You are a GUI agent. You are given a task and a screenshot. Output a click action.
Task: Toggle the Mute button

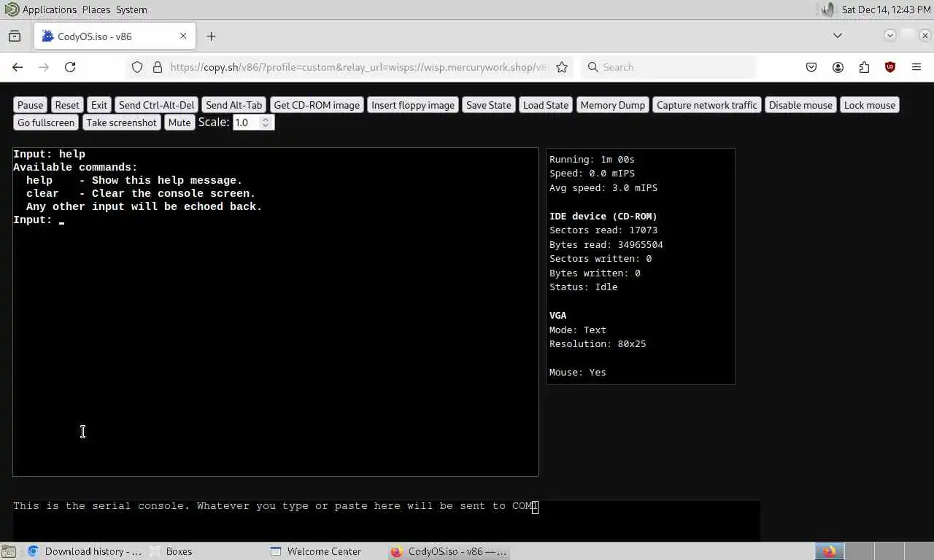click(180, 122)
